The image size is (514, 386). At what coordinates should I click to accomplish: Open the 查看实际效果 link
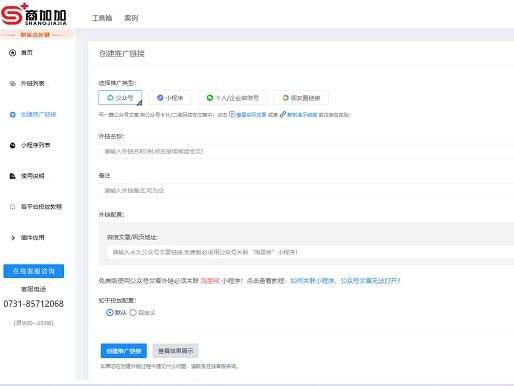click(x=251, y=115)
